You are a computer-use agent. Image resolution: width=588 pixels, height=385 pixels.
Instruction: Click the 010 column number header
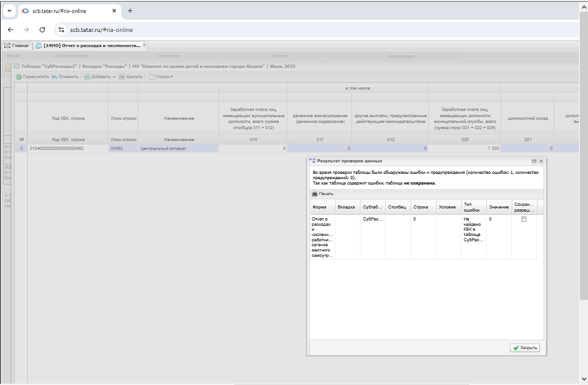tap(254, 140)
